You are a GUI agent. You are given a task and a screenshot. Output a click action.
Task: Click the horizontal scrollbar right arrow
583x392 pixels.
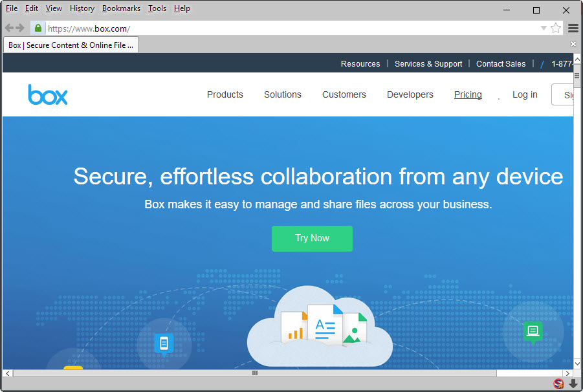pyautogui.click(x=567, y=373)
